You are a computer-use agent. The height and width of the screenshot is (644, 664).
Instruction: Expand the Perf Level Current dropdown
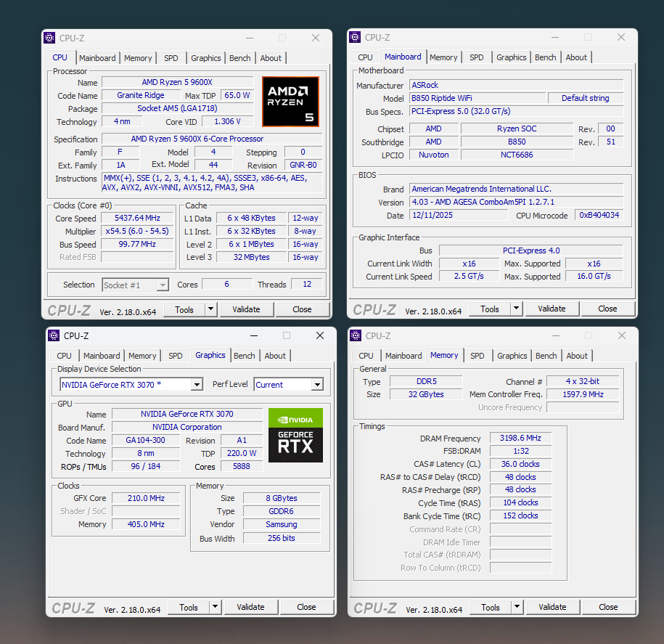[x=317, y=385]
